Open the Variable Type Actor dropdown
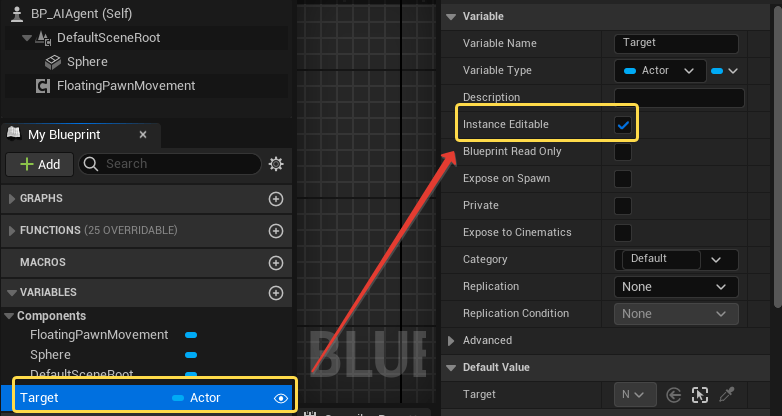Image resolution: width=782 pixels, height=416 pixels. click(658, 71)
